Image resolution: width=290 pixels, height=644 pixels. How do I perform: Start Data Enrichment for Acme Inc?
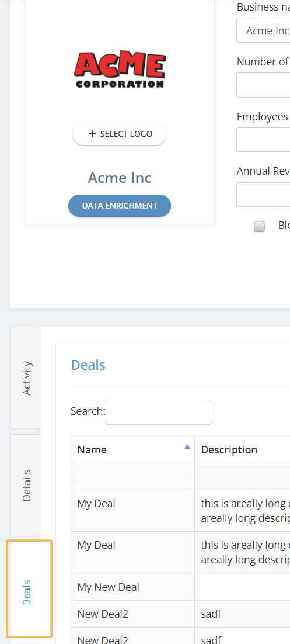(x=120, y=206)
